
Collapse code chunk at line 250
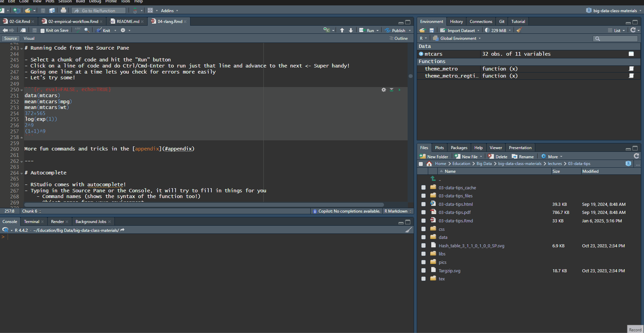[22, 90]
